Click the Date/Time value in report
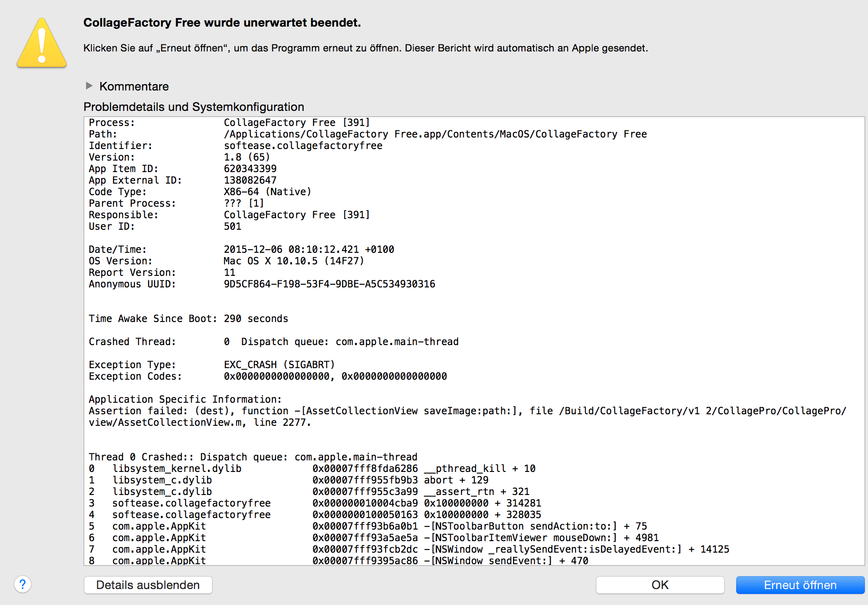868x605 pixels. 309,249
